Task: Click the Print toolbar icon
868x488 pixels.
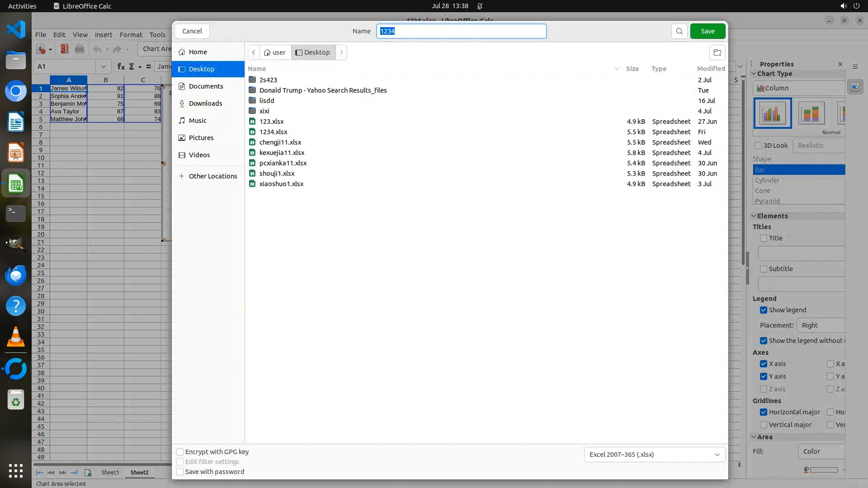Action: click(80, 49)
